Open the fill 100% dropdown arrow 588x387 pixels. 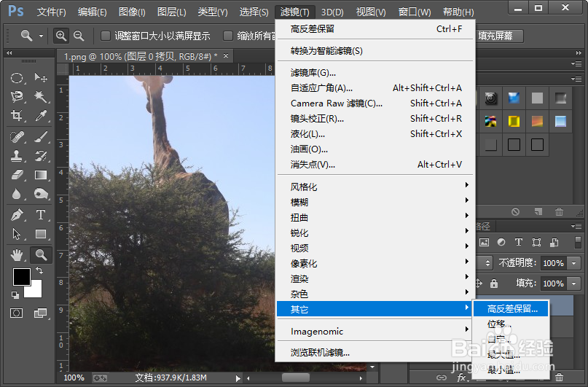pyautogui.click(x=573, y=284)
